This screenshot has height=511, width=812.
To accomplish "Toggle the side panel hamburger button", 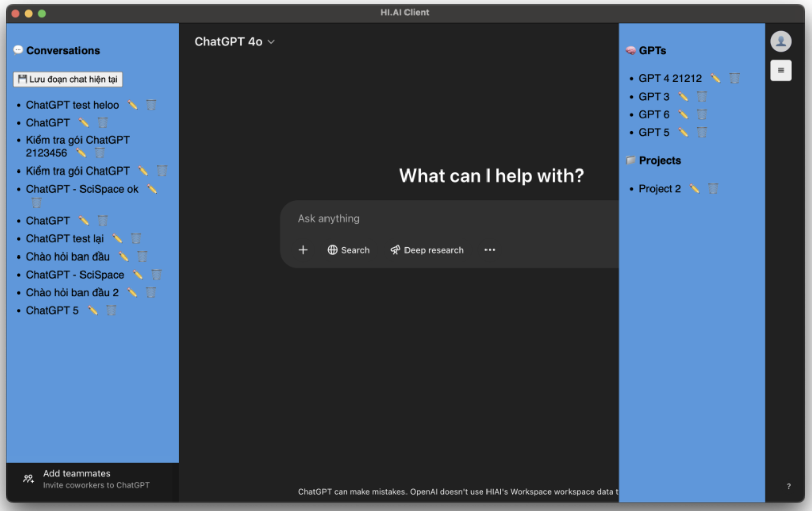I will pos(780,70).
